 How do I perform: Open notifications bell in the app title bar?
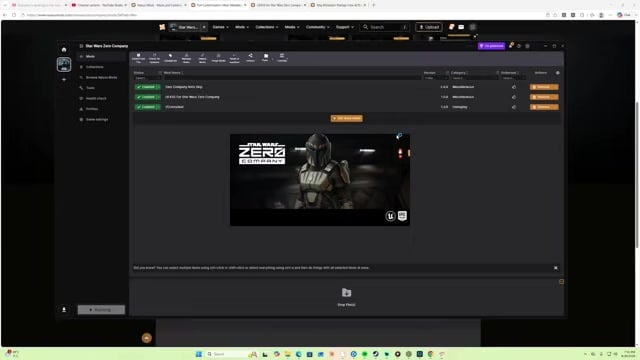[511, 46]
